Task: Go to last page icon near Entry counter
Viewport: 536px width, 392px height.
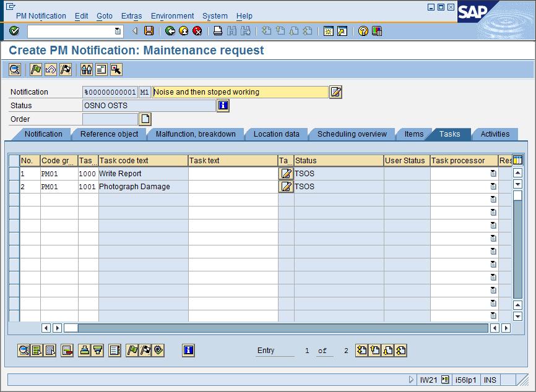Action: click(401, 351)
